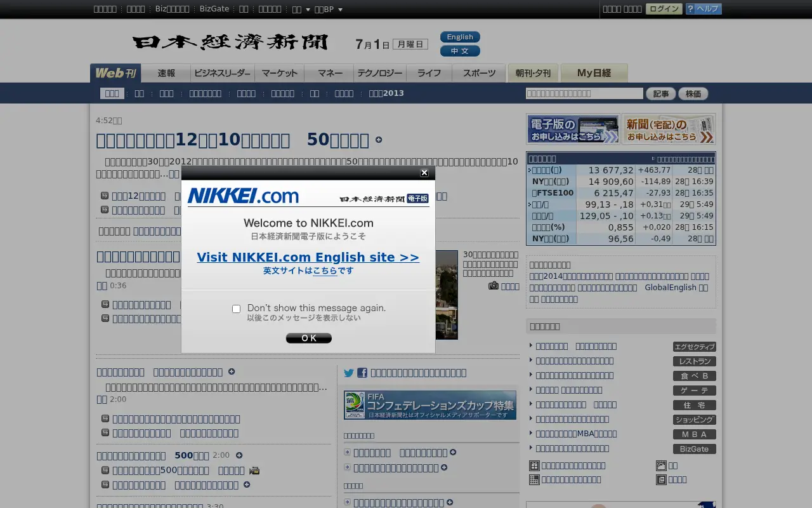
Task: Switch to the English edition button
Action: coord(460,37)
